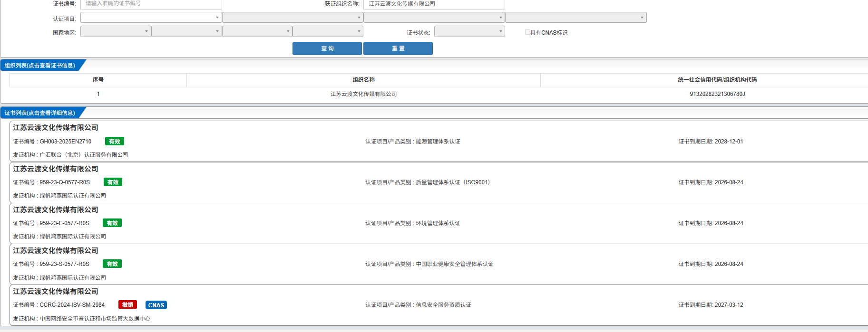Select the 证书列表 tab header
The width and height of the screenshot is (868, 332).
point(40,113)
